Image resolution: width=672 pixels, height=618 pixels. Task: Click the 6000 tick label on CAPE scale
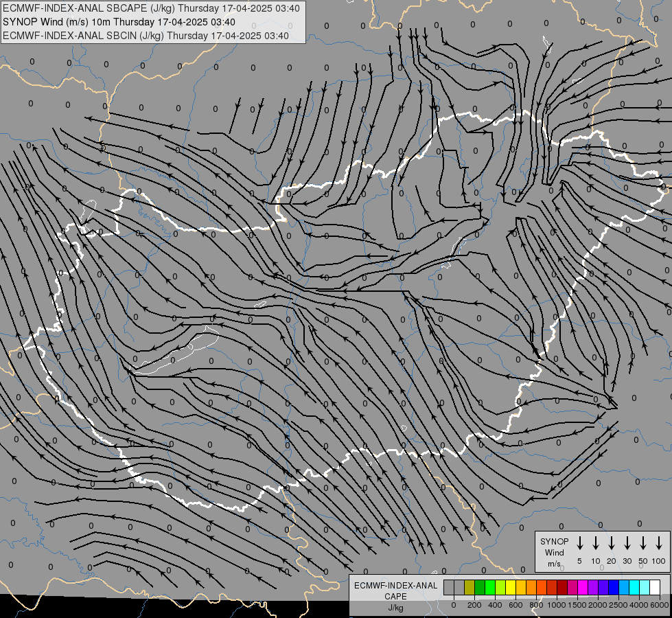click(660, 605)
